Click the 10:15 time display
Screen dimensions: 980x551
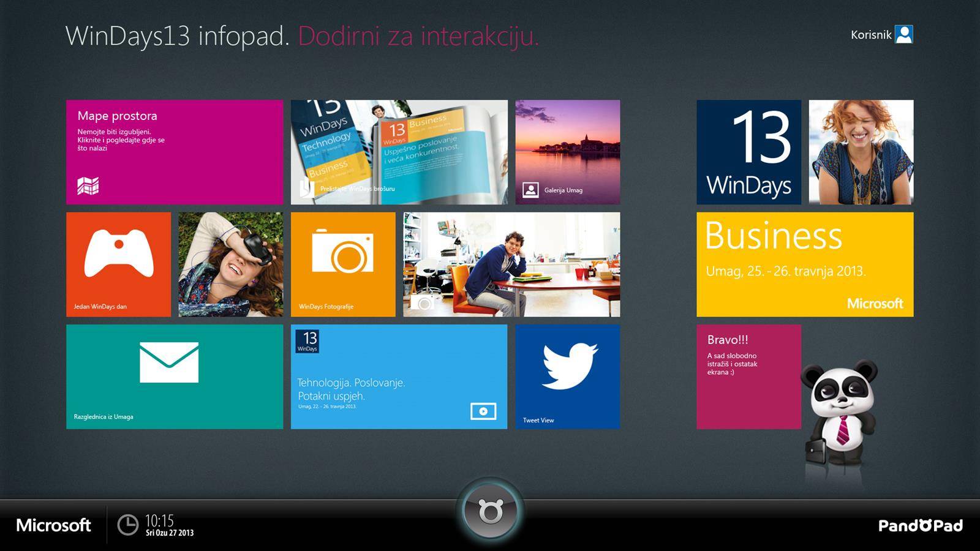(x=159, y=521)
